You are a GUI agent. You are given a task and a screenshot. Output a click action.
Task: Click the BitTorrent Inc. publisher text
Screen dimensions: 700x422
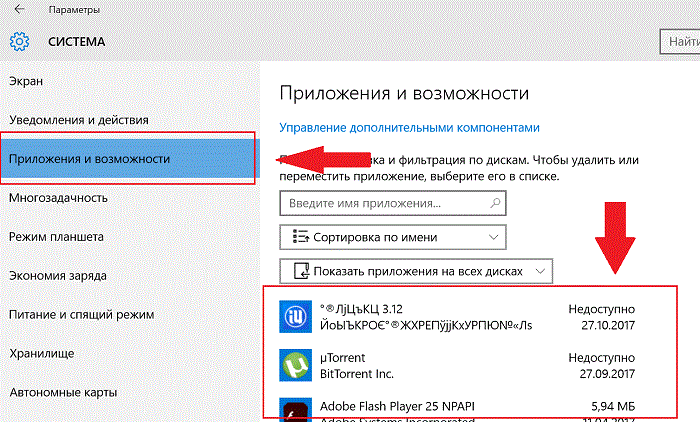(x=357, y=374)
